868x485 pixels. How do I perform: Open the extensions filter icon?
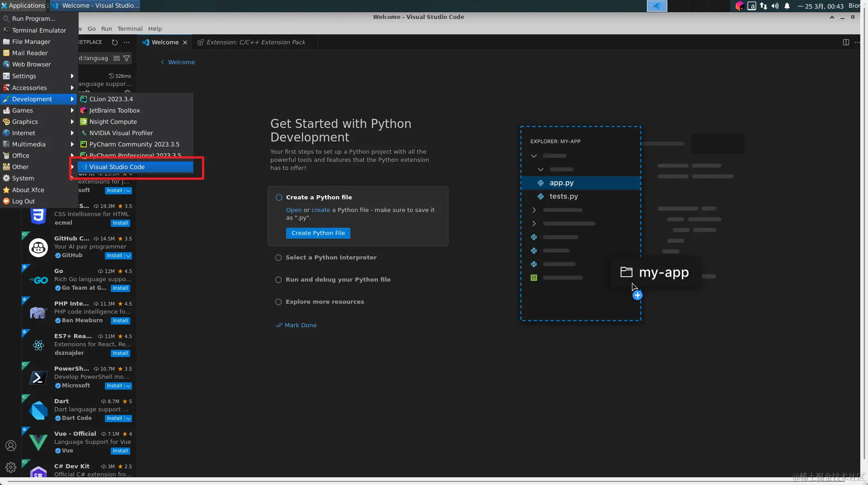click(127, 58)
